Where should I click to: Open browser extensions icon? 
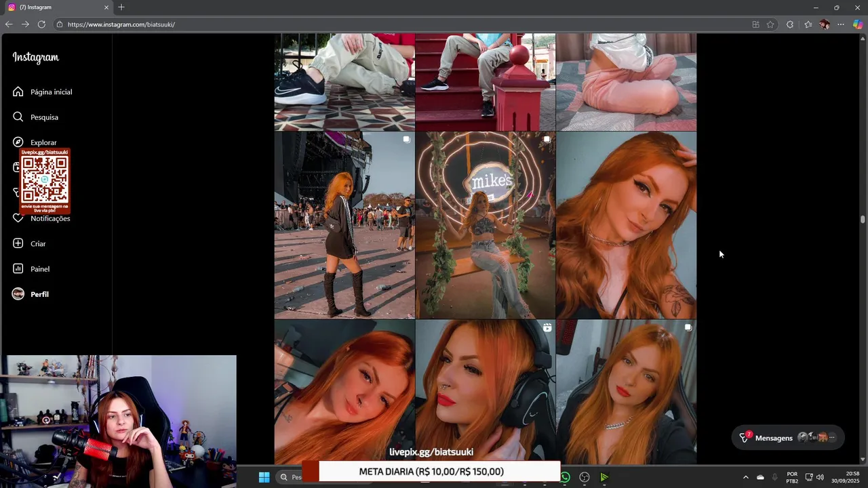[x=790, y=24]
